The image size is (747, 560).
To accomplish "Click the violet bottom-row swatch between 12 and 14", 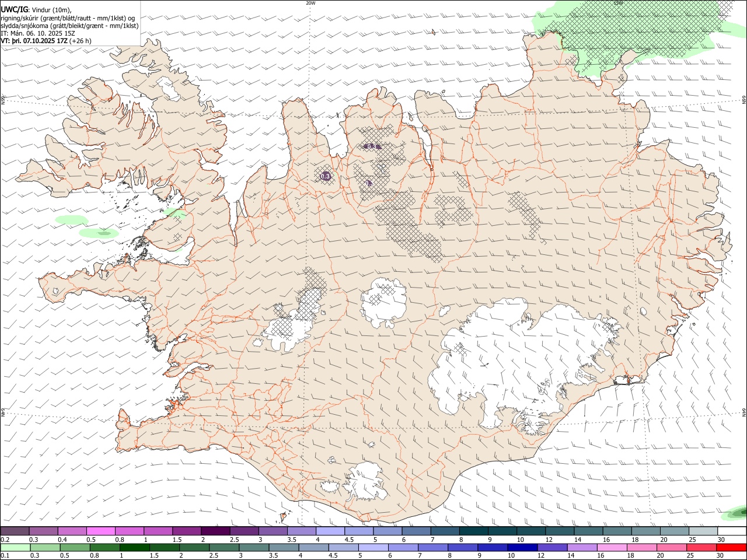I will 551,548.
